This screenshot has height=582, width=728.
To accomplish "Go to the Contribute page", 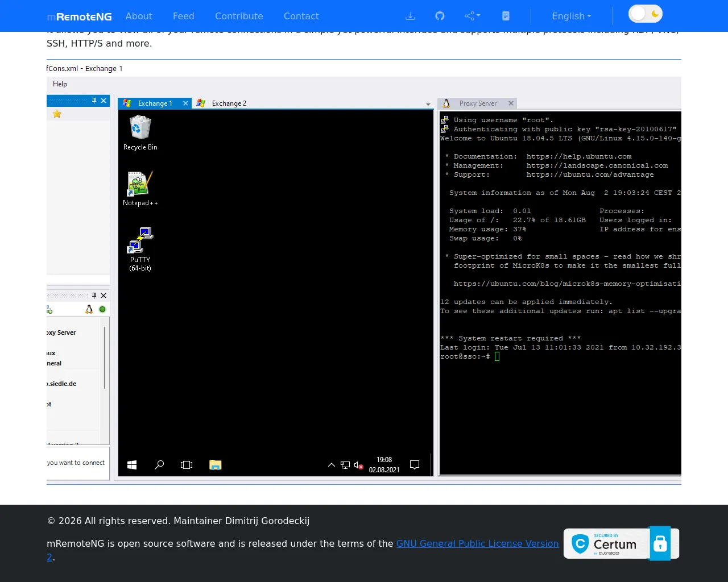I will (239, 16).
